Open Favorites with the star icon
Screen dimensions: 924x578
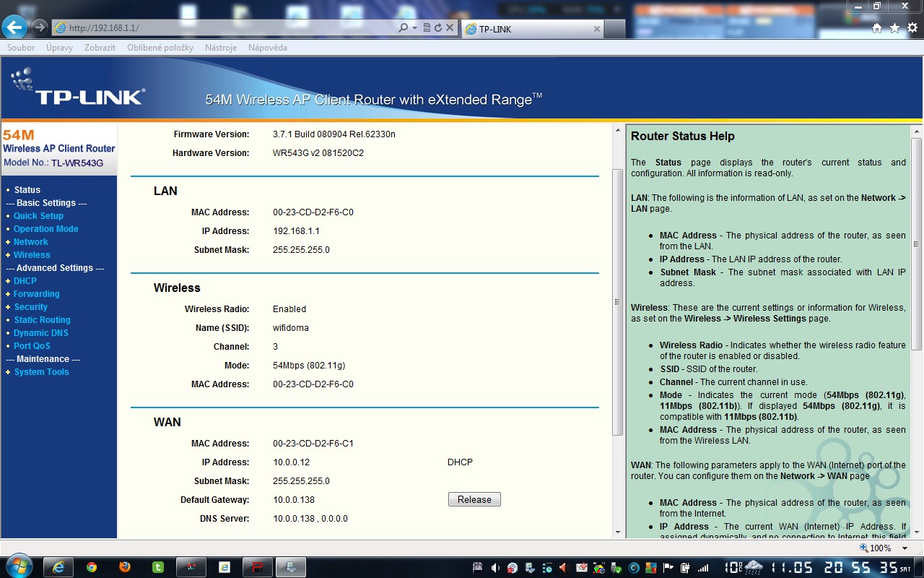pyautogui.click(x=894, y=28)
